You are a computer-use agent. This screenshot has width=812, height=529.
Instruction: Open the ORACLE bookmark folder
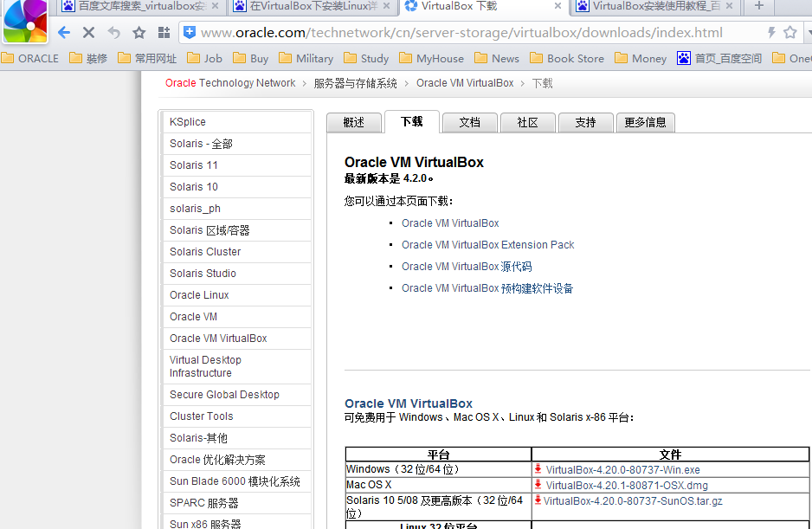tap(30, 58)
